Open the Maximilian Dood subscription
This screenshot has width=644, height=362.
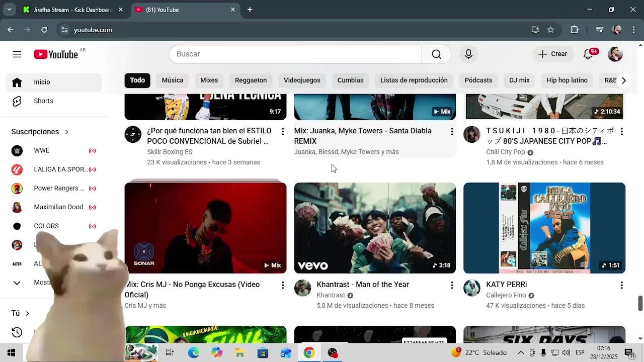[54, 207]
